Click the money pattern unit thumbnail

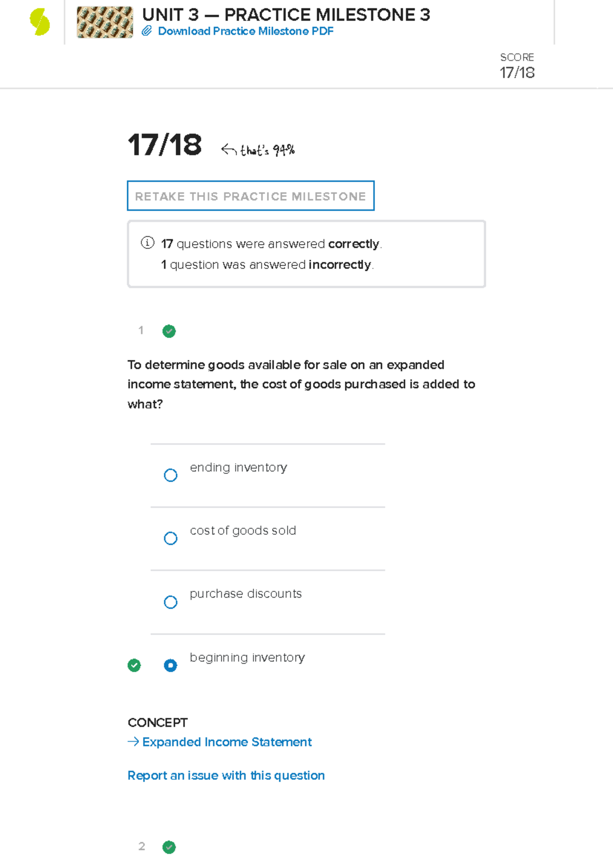(x=105, y=22)
